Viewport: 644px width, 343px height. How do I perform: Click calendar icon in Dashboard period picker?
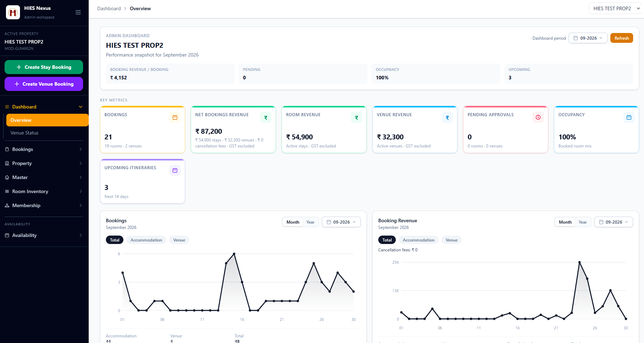tap(576, 38)
